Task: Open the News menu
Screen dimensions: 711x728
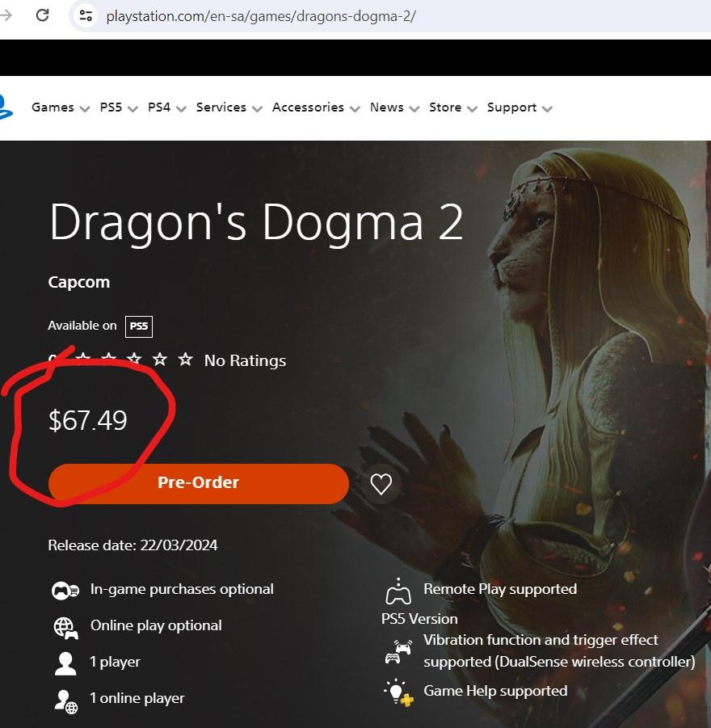Action: tap(386, 107)
